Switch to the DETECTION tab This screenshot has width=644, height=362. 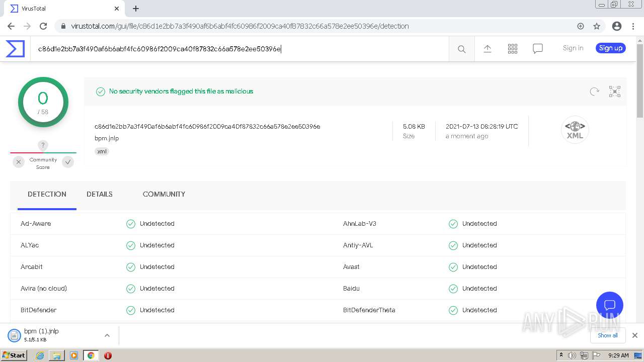pyautogui.click(x=47, y=195)
